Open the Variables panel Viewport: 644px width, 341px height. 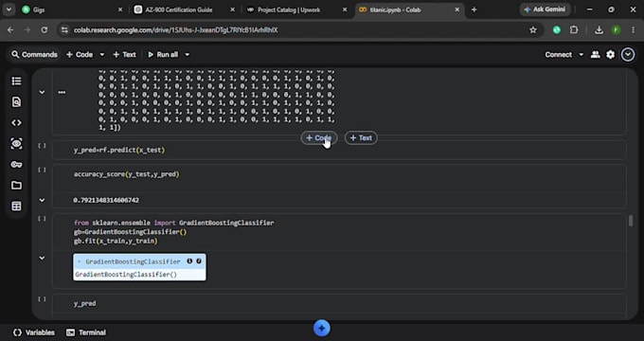[34, 332]
